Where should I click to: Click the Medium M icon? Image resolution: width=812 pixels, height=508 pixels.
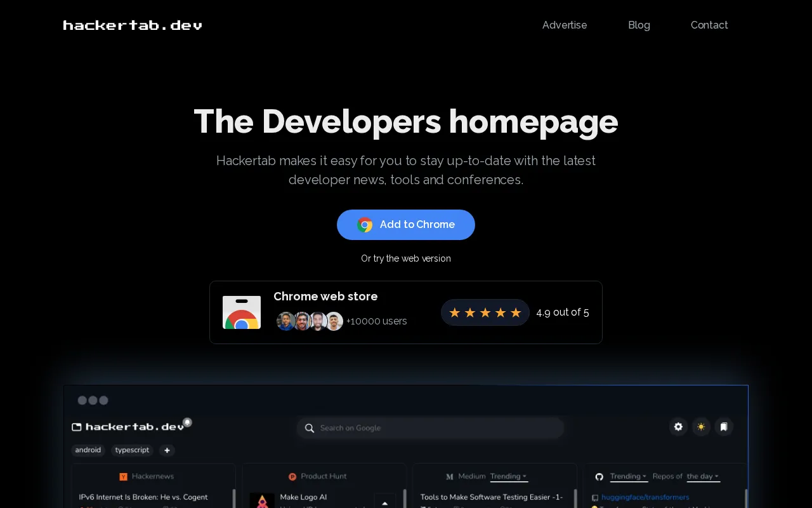click(x=450, y=476)
